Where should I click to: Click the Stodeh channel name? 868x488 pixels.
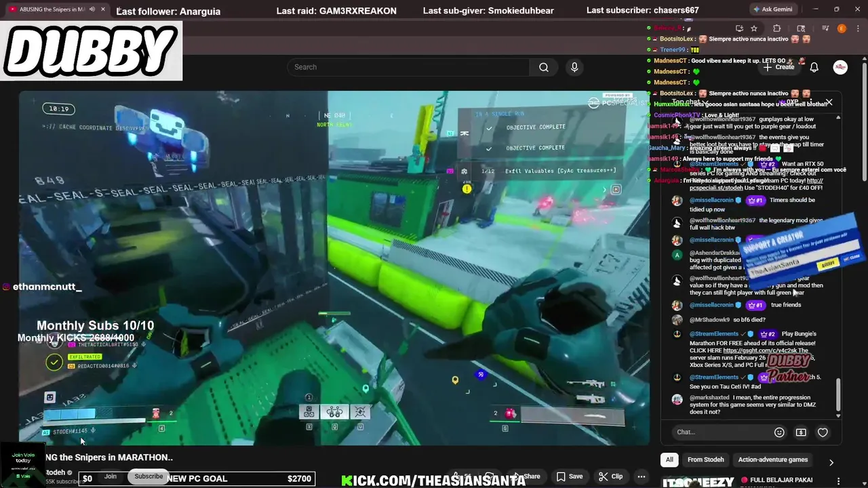click(x=56, y=472)
